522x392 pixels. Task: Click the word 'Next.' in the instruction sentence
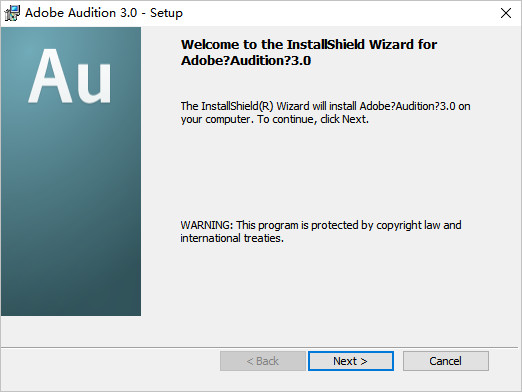tap(356, 119)
